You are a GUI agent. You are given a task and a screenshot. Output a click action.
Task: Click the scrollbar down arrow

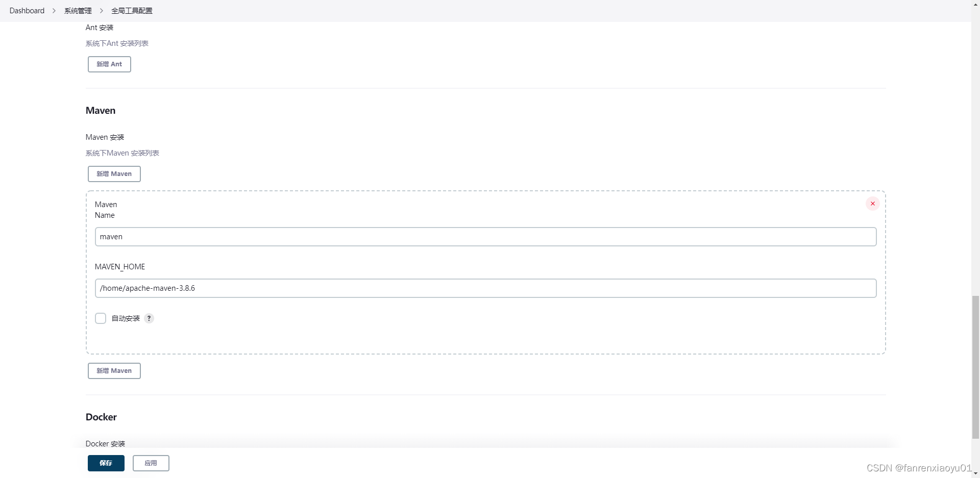[975, 473]
